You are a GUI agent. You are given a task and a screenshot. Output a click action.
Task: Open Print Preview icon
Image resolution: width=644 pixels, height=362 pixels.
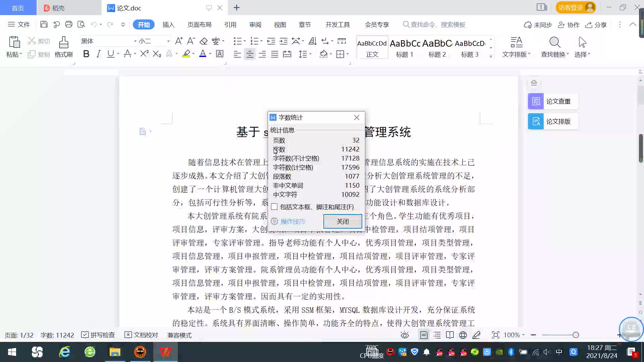[x=81, y=24]
